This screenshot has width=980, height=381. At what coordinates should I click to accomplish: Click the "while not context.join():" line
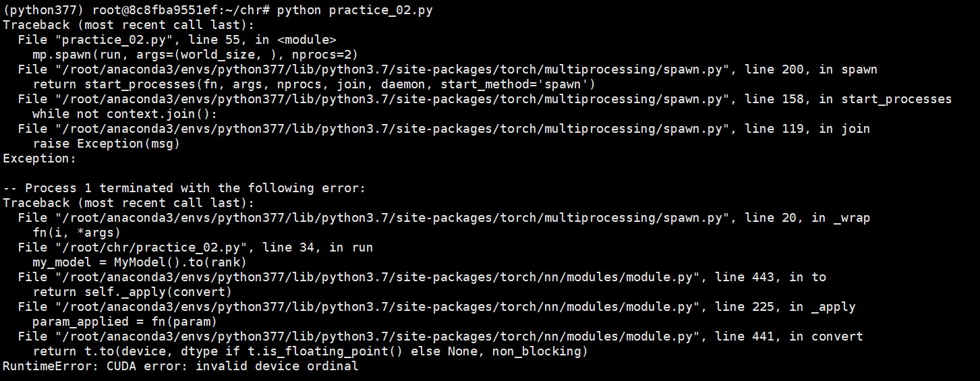pyautogui.click(x=125, y=114)
